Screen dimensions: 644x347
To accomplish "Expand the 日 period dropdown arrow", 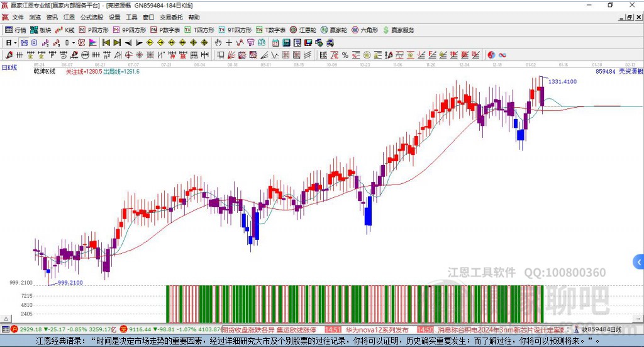I will click(15, 43).
